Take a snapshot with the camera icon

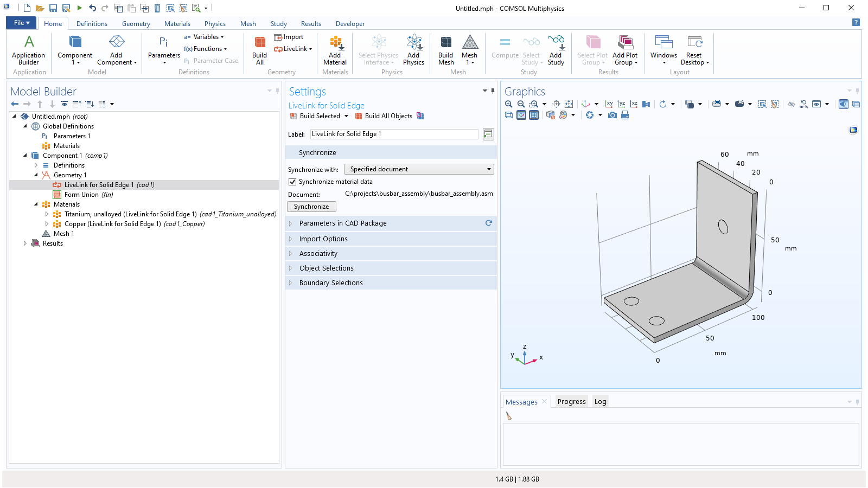point(612,115)
